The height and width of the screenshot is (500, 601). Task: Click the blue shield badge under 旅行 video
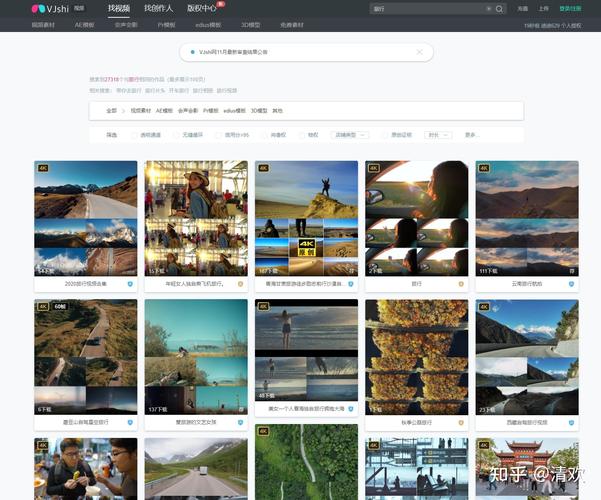coord(461,284)
